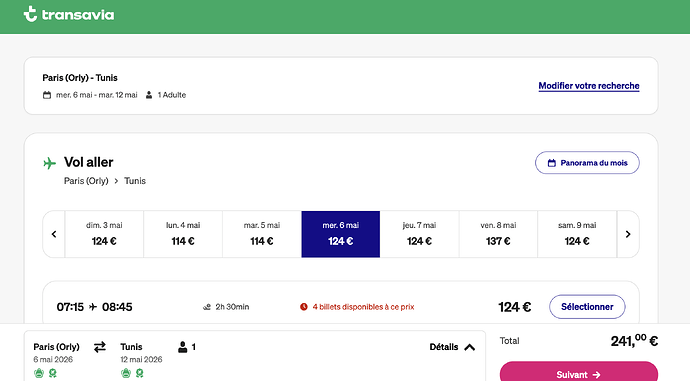The width and height of the screenshot is (690, 381).
Task: Click the green baggage icon under 6 mai 2026
Action: click(39, 373)
